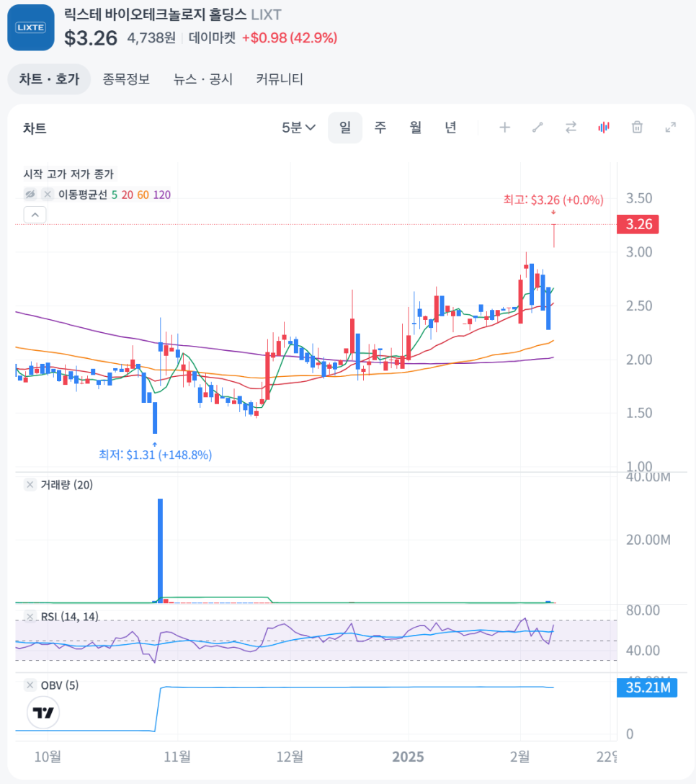Image resolution: width=696 pixels, height=784 pixels.
Task: Change chart type with the candlestick icon
Action: pos(604,128)
